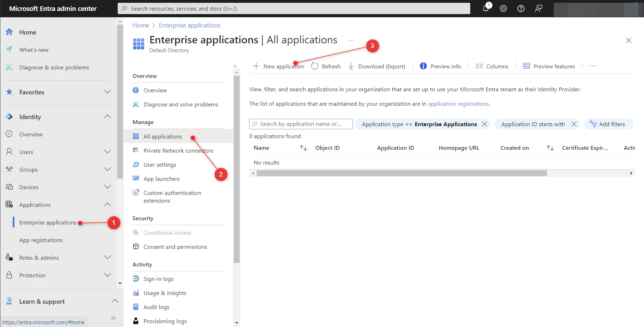Expand the Devices chevron
644x327 pixels.
(108, 187)
